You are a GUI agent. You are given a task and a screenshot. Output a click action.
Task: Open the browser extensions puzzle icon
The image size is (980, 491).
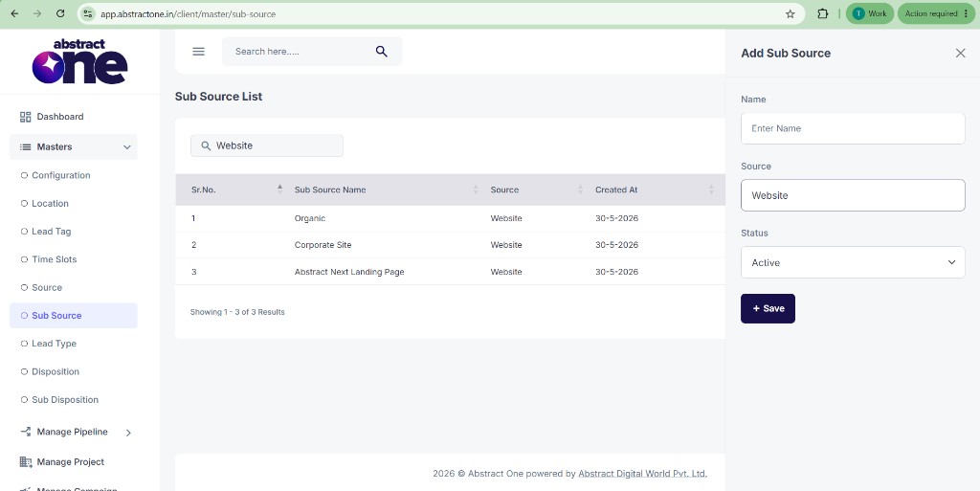(822, 13)
